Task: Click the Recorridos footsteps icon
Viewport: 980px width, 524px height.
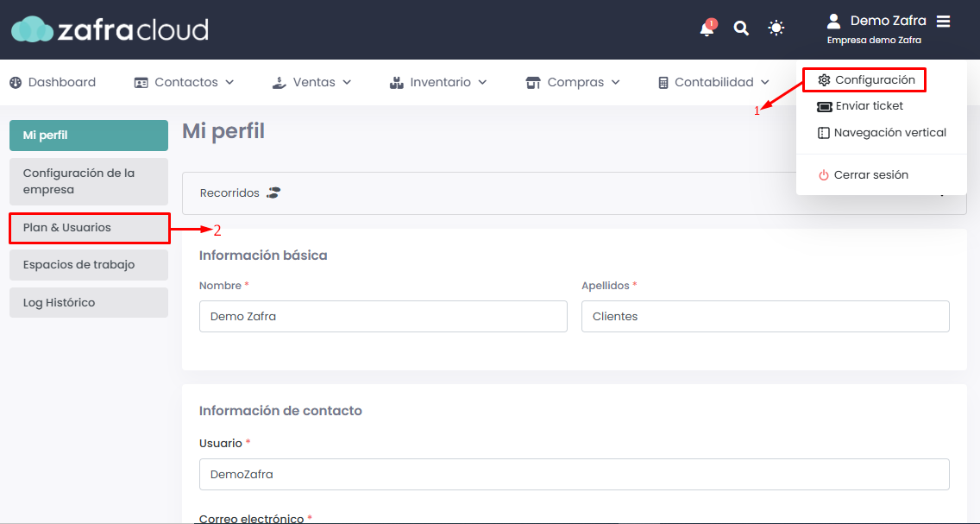Action: point(273,193)
